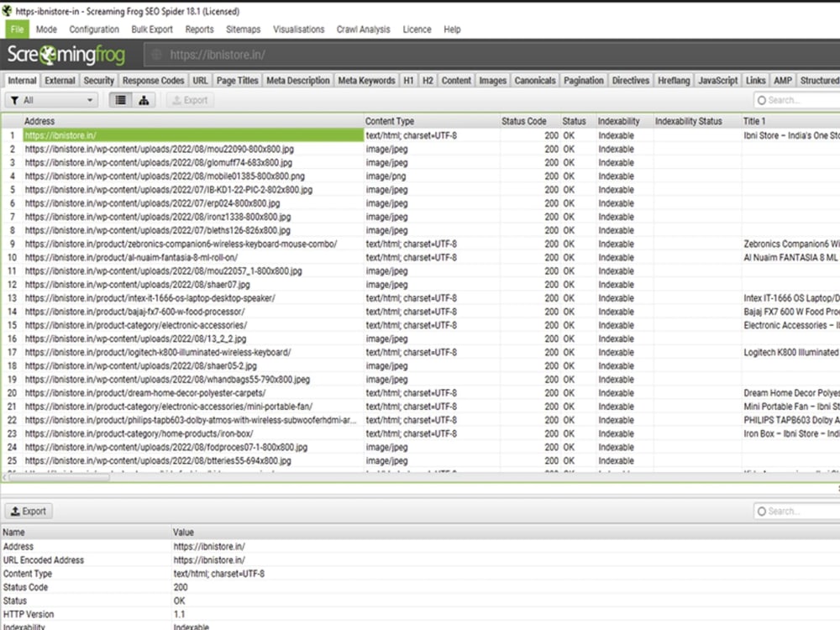Click the app frog icon in title bar
This screenshot has width=840, height=630.
click(x=7, y=11)
